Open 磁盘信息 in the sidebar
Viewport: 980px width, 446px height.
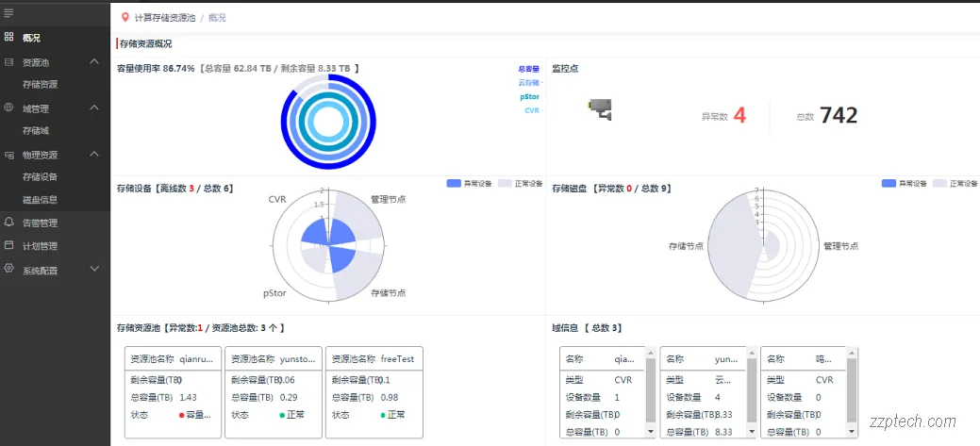point(40,200)
